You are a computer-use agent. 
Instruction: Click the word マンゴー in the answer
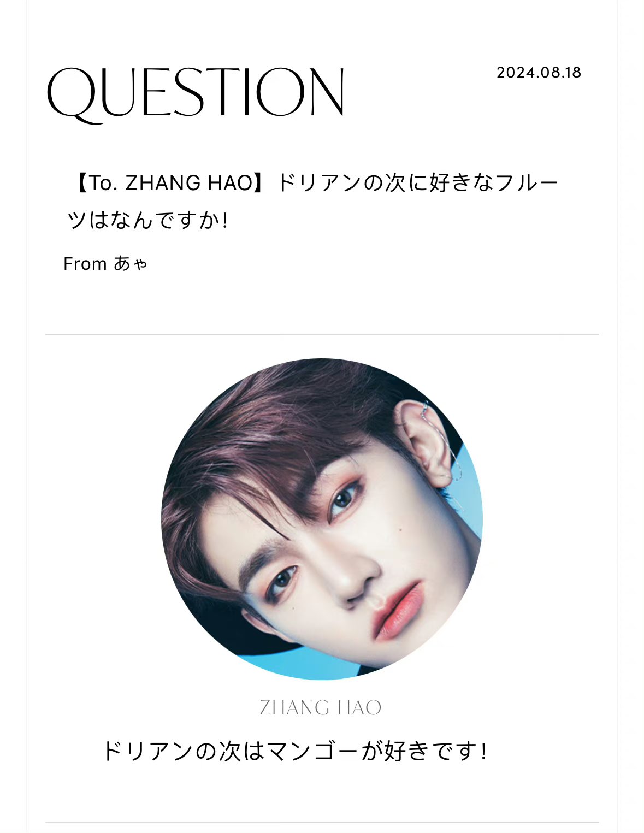pos(313,751)
